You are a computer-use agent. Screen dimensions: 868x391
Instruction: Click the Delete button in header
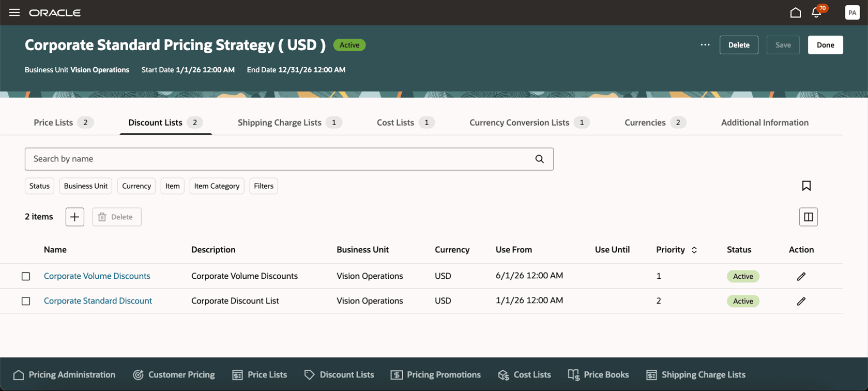pyautogui.click(x=739, y=45)
